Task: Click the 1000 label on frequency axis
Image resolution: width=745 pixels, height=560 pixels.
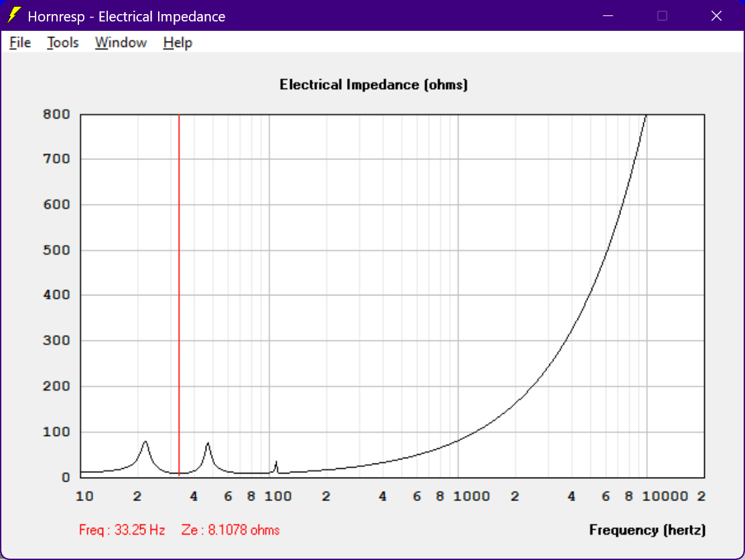Action: point(472,496)
